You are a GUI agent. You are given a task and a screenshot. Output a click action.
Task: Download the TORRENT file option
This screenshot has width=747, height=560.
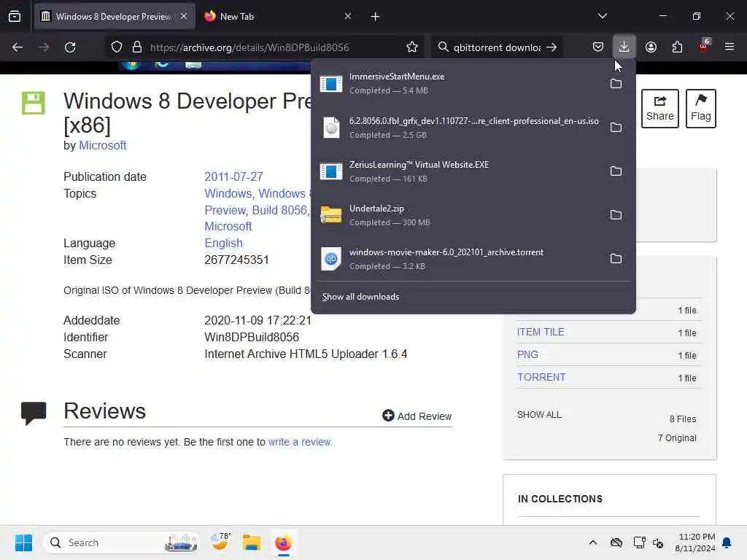point(541,377)
